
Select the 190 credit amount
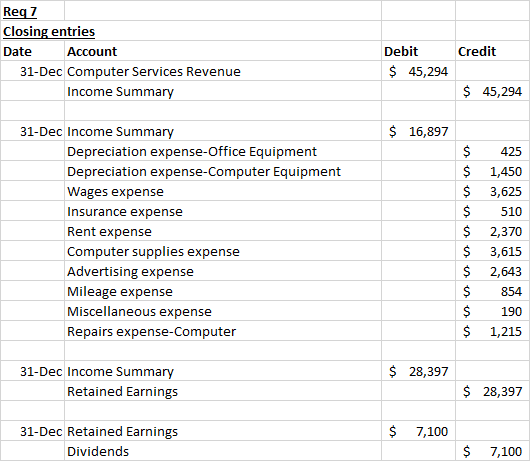coord(492,311)
